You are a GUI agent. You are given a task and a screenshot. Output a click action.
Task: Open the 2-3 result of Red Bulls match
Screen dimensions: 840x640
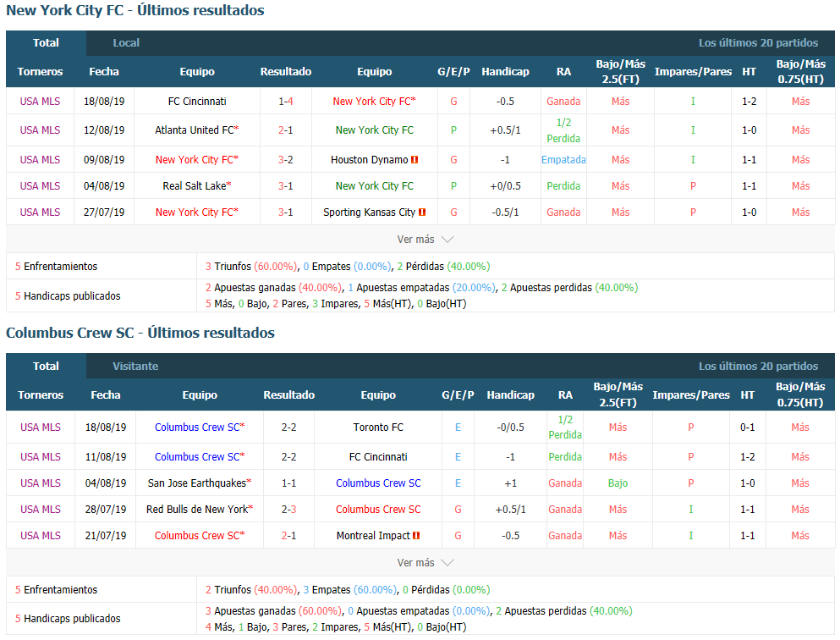point(288,510)
